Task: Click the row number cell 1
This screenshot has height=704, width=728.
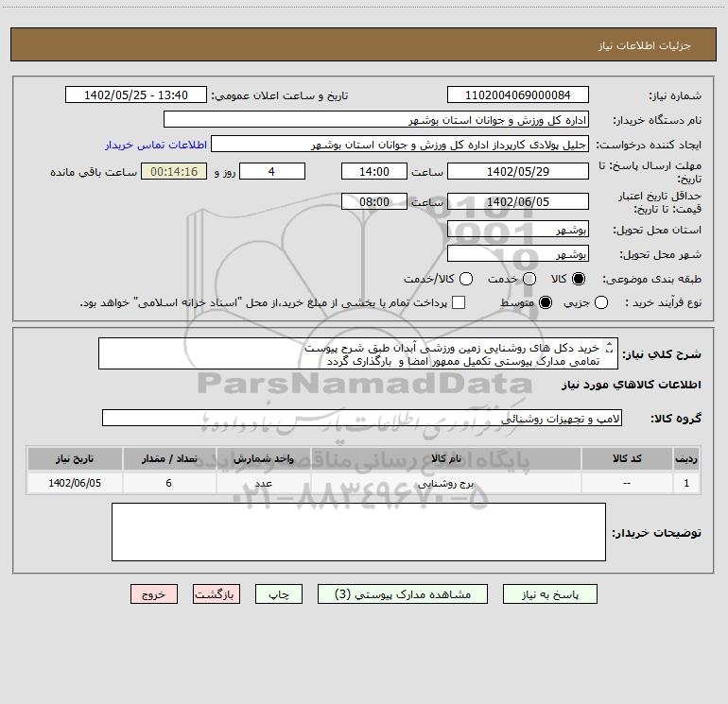Action: click(x=686, y=483)
